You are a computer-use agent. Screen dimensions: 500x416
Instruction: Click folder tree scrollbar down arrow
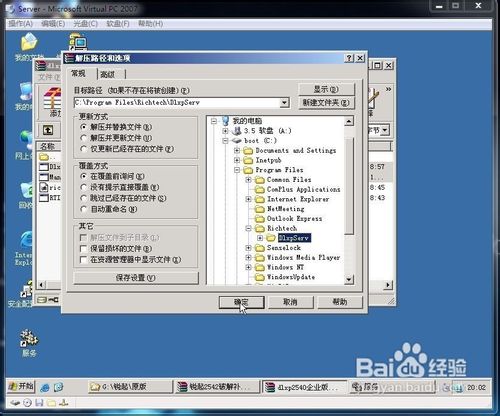(x=349, y=279)
